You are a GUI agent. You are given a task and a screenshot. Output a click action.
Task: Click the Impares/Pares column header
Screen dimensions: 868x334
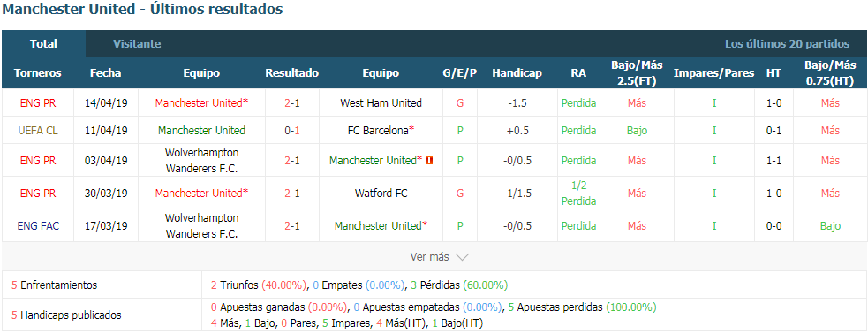[713, 73]
